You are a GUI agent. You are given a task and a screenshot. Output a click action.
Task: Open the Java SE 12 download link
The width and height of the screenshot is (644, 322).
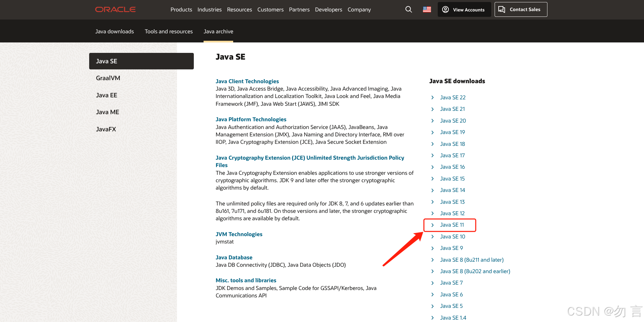pyautogui.click(x=452, y=213)
